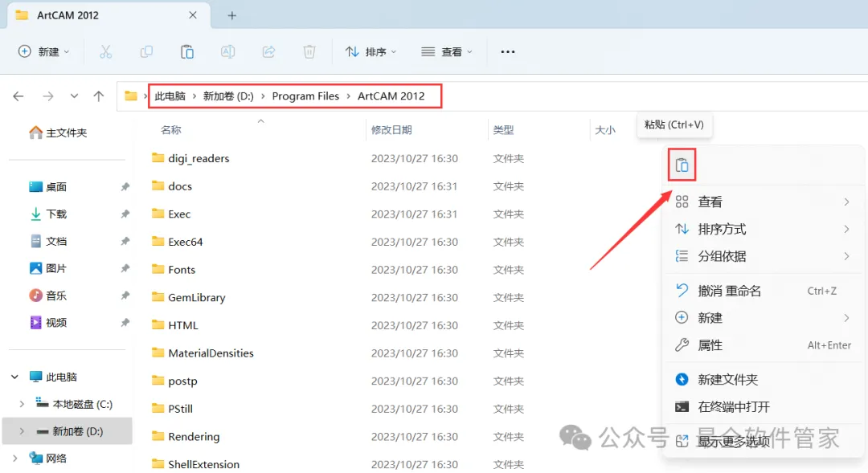This screenshot has width=868, height=473.
Task: Click the pin icon beside 文档
Action: coord(125,241)
